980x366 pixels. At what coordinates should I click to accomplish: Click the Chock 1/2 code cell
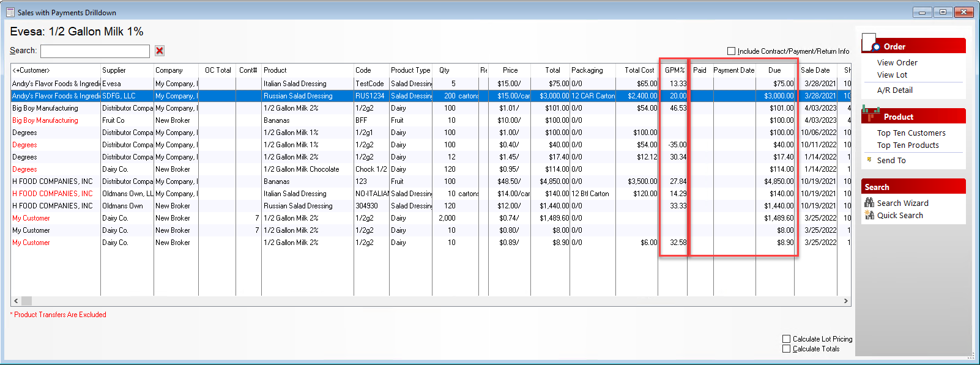click(371, 169)
